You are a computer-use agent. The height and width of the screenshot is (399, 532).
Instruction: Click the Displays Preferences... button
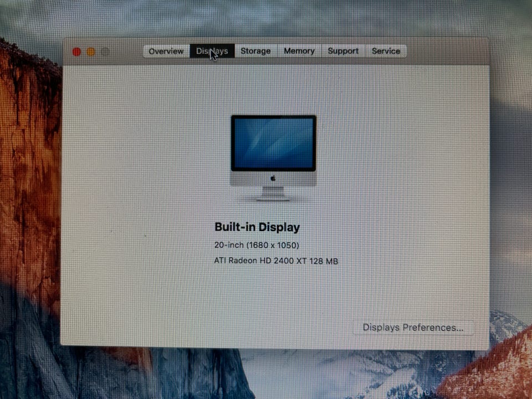tap(413, 328)
